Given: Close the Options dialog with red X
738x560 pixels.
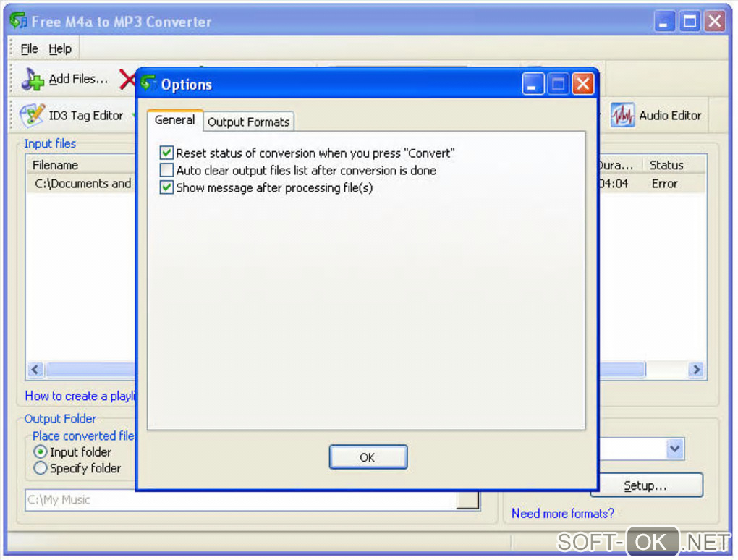Looking at the screenshot, I should pyautogui.click(x=582, y=84).
